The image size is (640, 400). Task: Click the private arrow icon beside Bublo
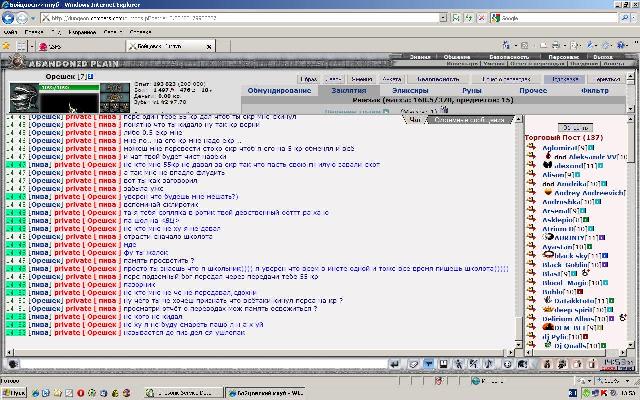point(532,292)
